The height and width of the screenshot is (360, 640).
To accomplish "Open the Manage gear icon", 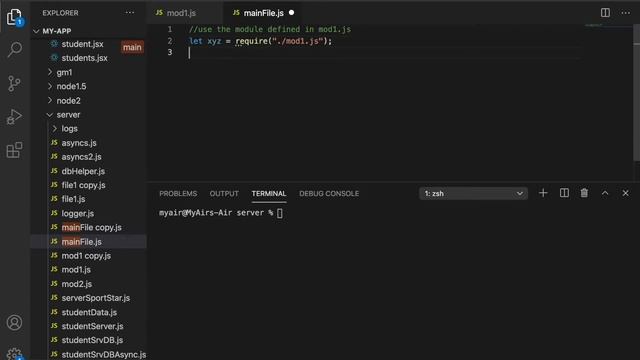I will point(14,353).
